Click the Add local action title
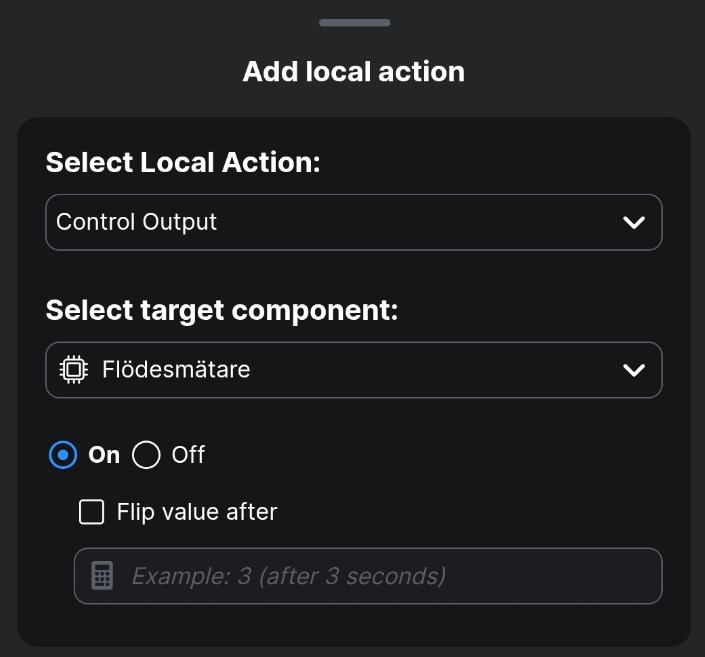 pos(354,72)
